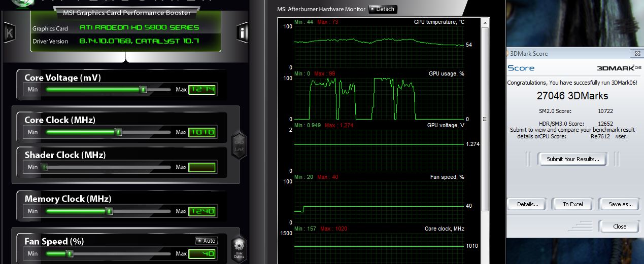
Task: Click the Core Clock slider handle
Action: 119,132
